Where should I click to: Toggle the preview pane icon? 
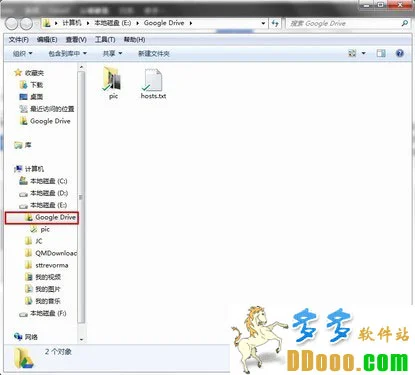[381, 53]
